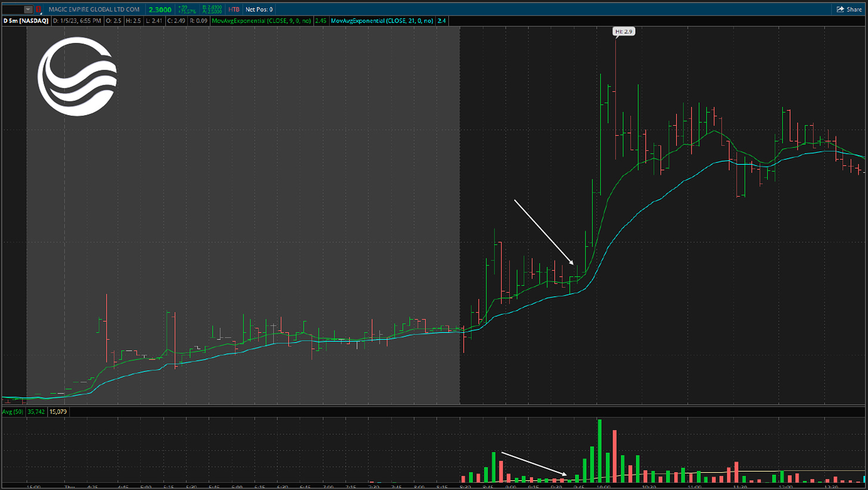Click the D 5m [NASDAQ] timeframe label

click(26, 20)
